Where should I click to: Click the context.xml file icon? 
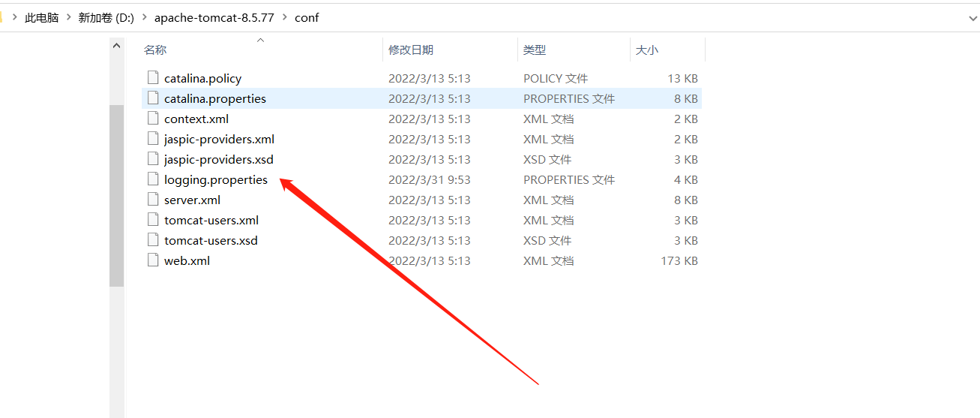pyautogui.click(x=153, y=119)
